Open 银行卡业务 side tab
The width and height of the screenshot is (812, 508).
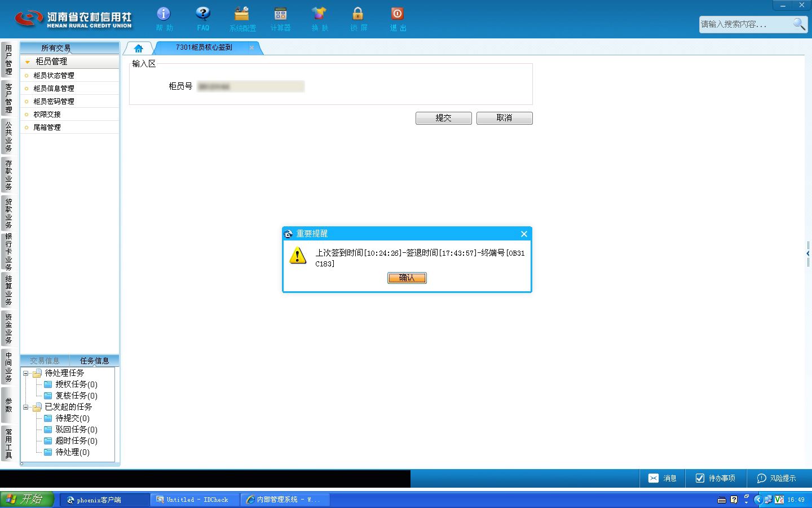8,252
